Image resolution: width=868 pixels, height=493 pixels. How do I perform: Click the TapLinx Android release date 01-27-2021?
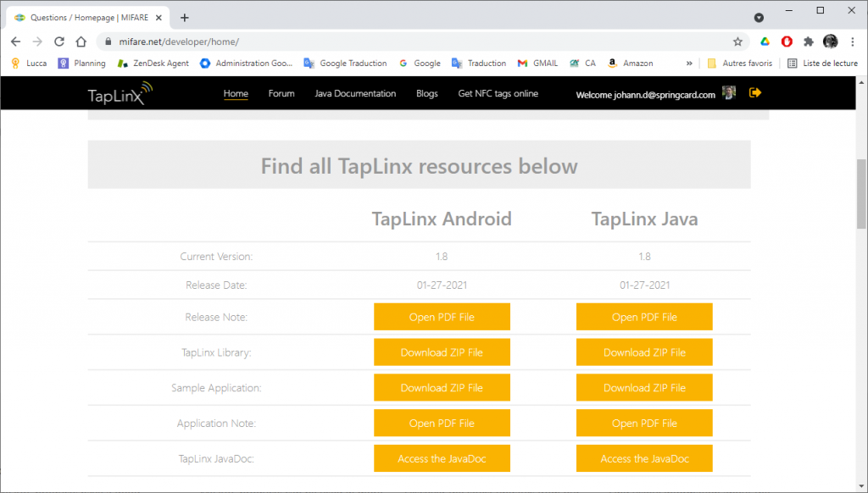tap(442, 285)
